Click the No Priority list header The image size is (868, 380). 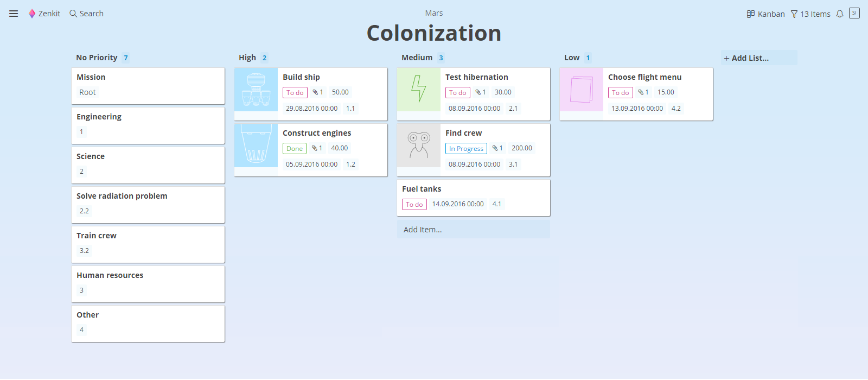[x=97, y=58]
